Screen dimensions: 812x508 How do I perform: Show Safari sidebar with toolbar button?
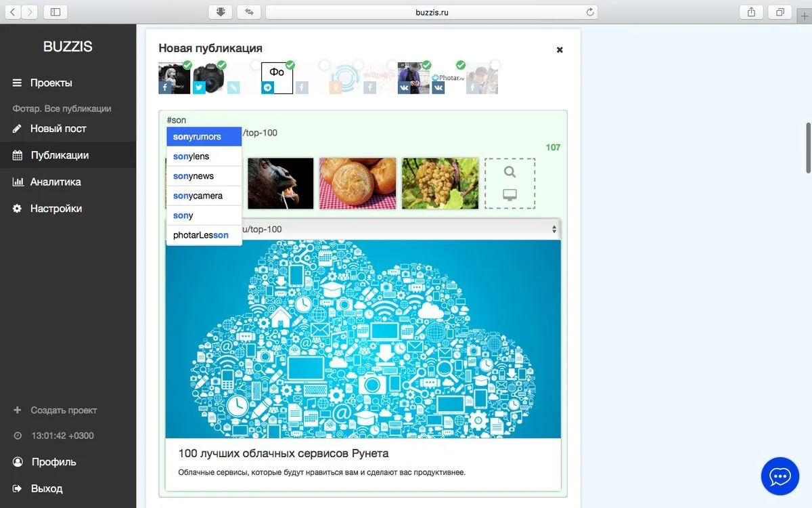(x=55, y=12)
